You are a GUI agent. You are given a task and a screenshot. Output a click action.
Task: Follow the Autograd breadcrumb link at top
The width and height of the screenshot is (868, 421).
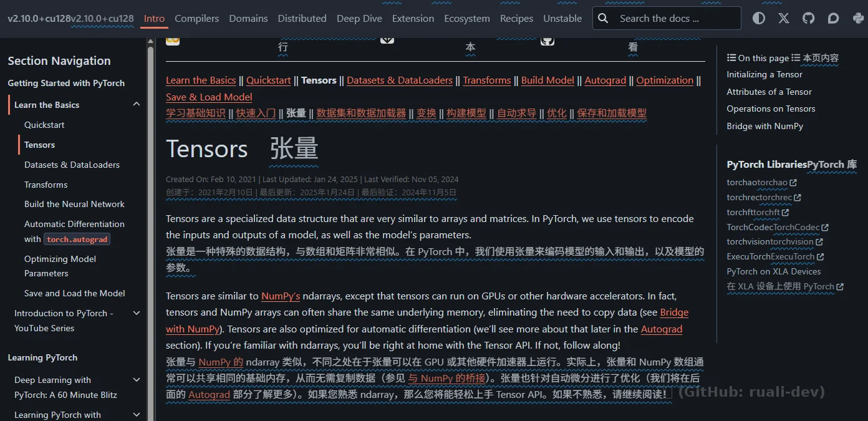[x=605, y=80]
